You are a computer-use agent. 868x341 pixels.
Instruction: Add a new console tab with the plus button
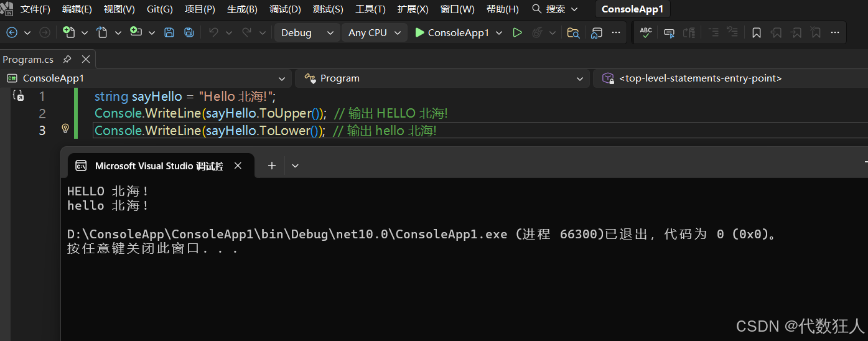pyautogui.click(x=271, y=166)
